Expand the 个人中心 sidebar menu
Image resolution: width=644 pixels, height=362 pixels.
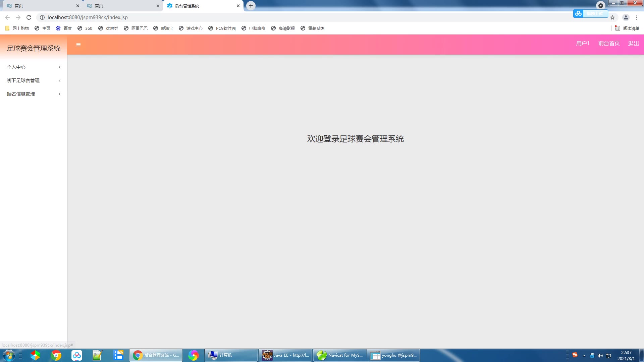pos(33,67)
